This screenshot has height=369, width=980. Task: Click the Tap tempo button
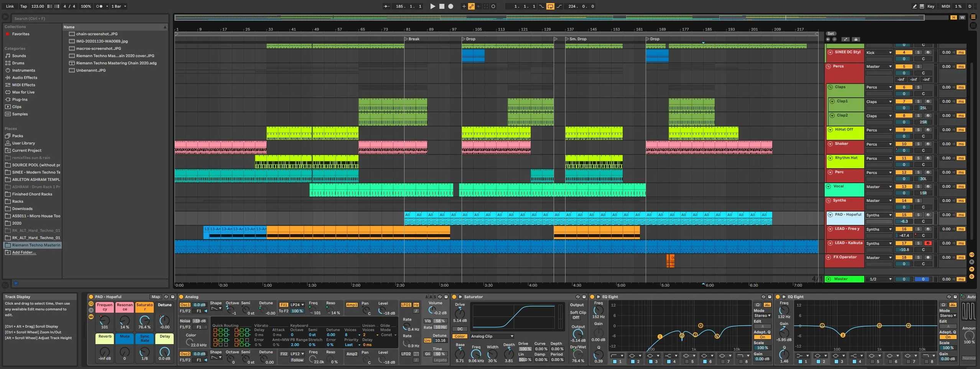click(23, 6)
